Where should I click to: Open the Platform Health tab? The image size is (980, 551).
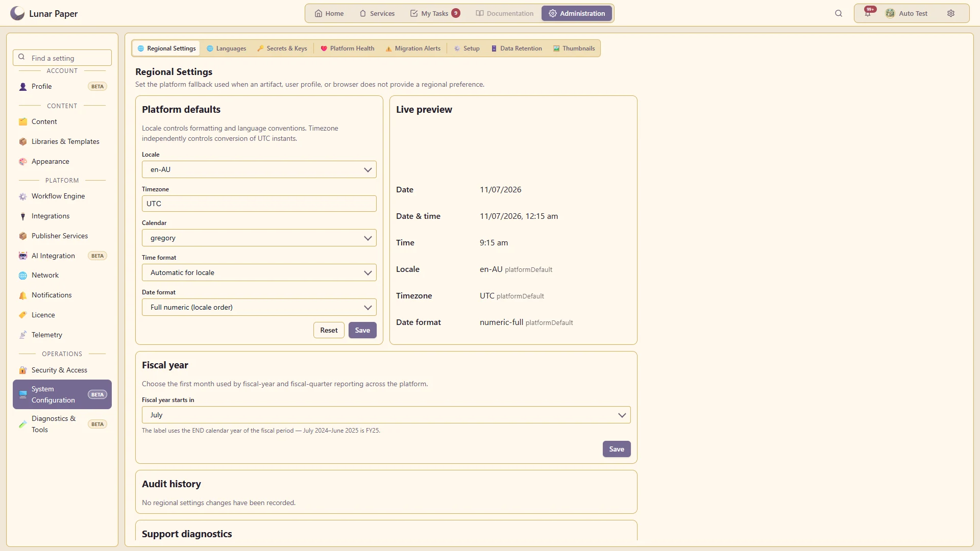point(347,48)
